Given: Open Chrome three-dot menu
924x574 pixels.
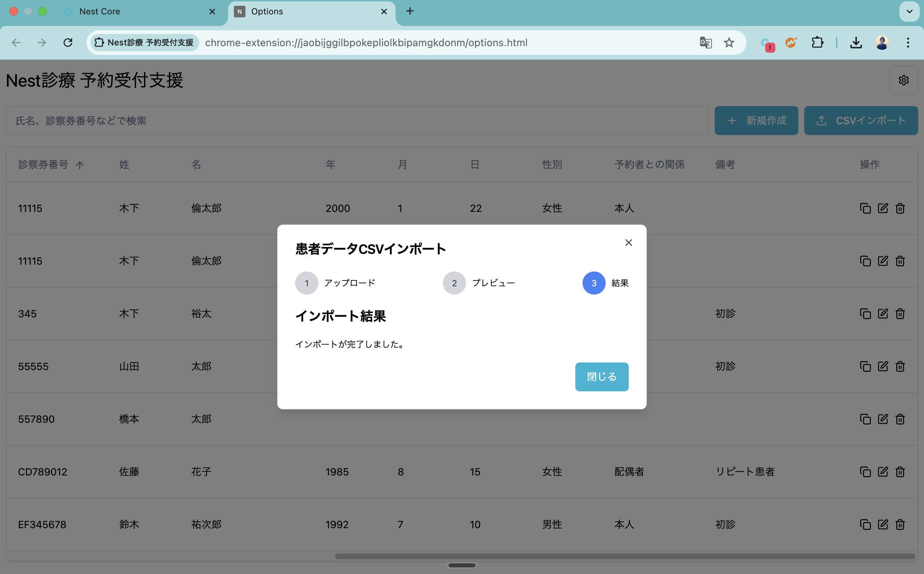Looking at the screenshot, I should pos(908,43).
